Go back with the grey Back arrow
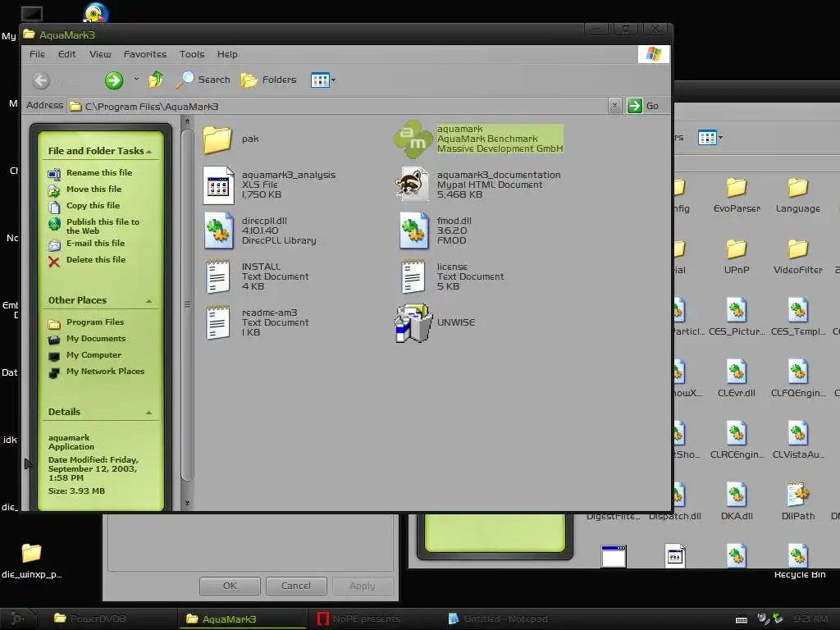This screenshot has height=630, width=840. (41, 80)
